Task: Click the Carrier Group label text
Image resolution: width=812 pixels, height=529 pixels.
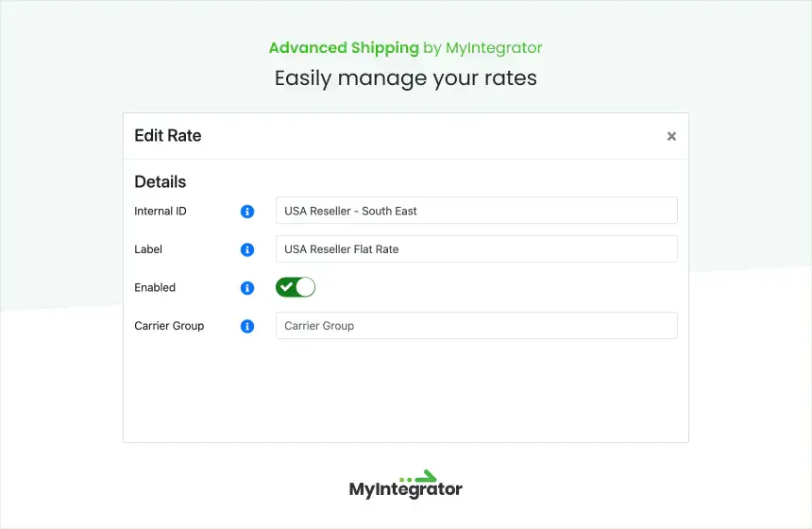Action: (169, 326)
